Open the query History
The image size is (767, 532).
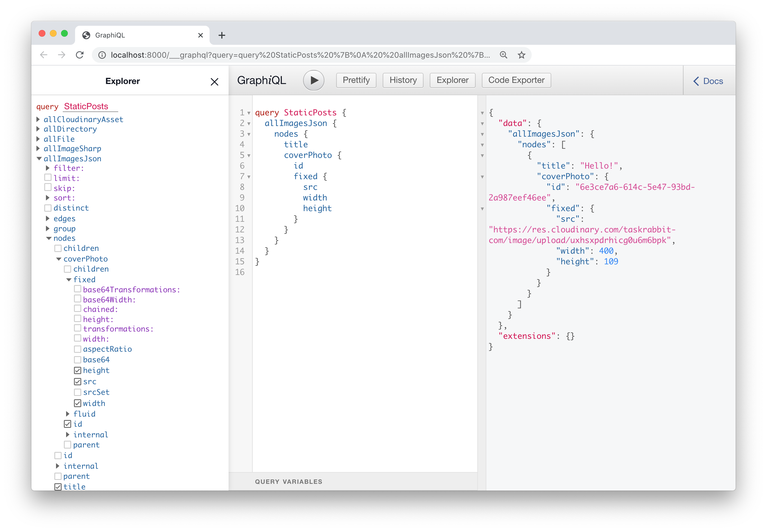[x=403, y=80]
